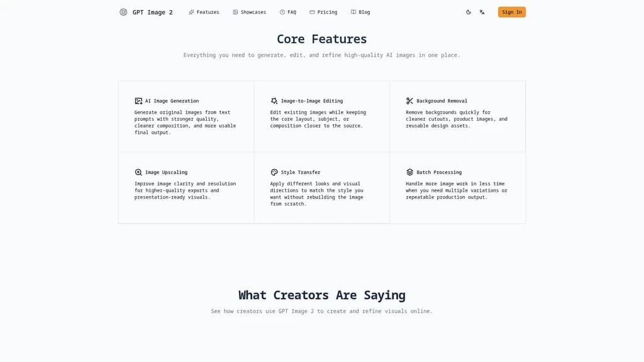The image size is (644, 362).
Task: Open the Features nav item
Action: click(204, 13)
